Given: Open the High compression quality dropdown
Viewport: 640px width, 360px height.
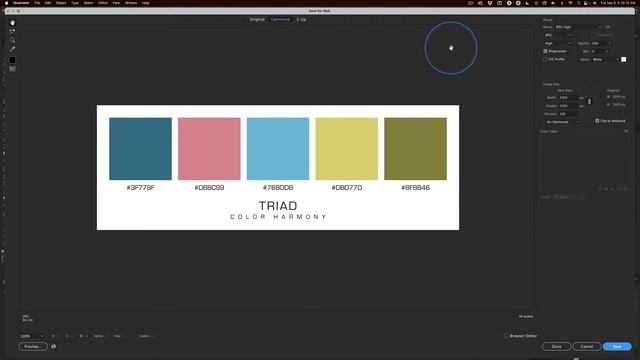Looking at the screenshot, I should (558, 43).
